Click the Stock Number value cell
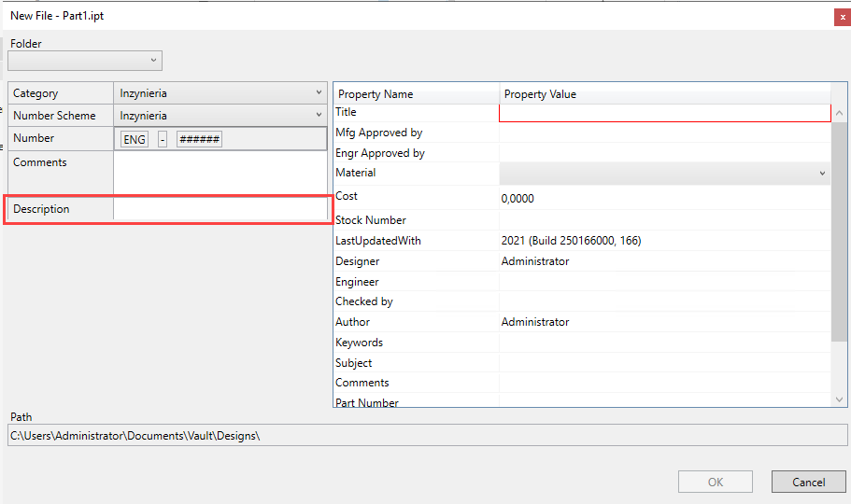The image size is (851, 504). 664,220
